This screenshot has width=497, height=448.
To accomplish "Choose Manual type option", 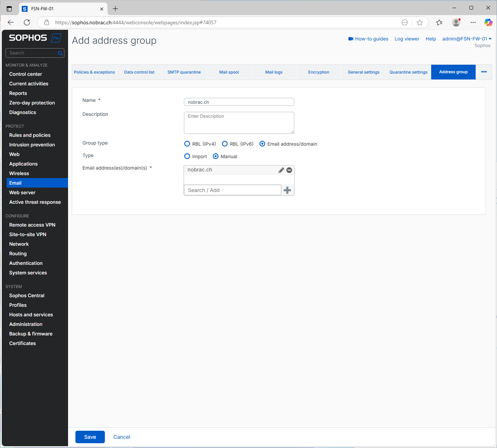I will (216, 156).
